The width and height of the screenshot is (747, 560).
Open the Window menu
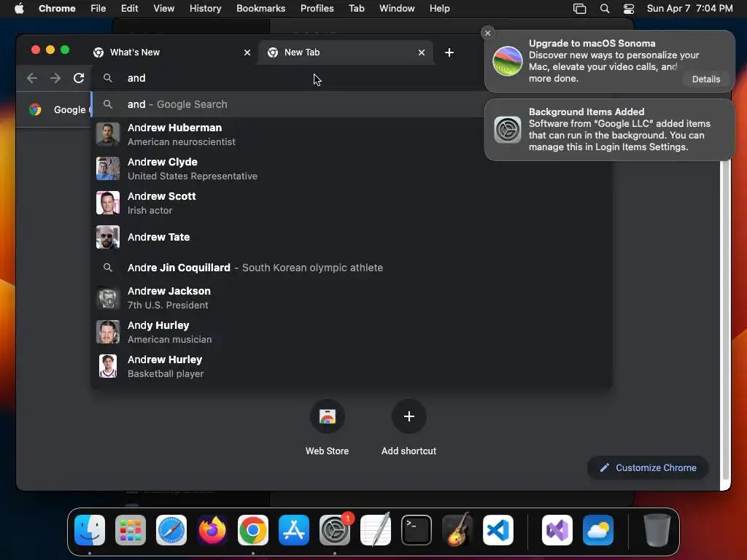[x=397, y=8]
